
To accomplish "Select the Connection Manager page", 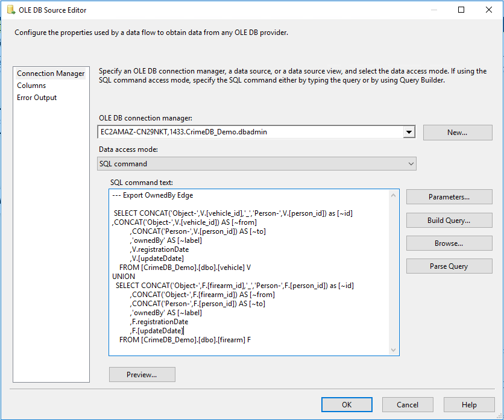I will pos(51,74).
